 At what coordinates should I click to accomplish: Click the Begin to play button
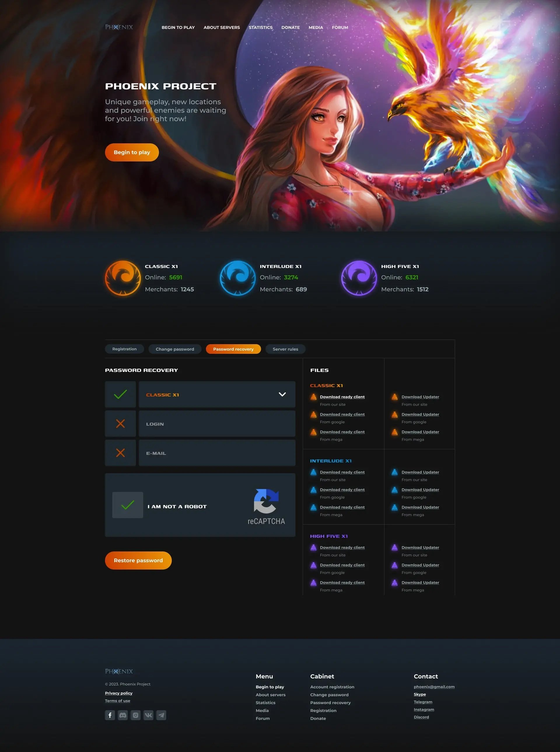pos(132,152)
